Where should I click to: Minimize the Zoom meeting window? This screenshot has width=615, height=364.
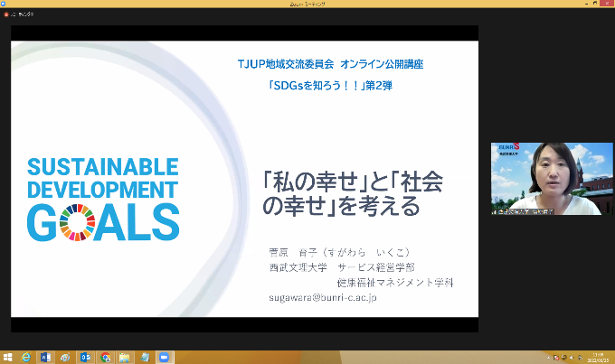[x=586, y=4]
